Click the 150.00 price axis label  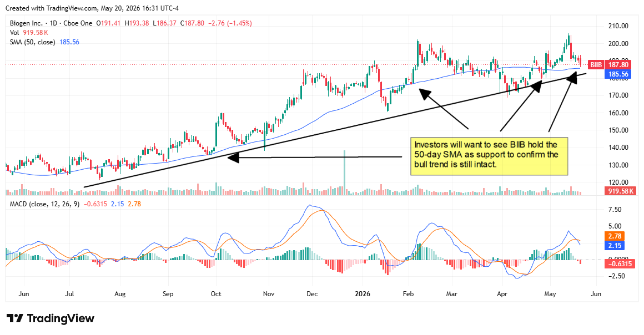pyautogui.click(x=618, y=130)
